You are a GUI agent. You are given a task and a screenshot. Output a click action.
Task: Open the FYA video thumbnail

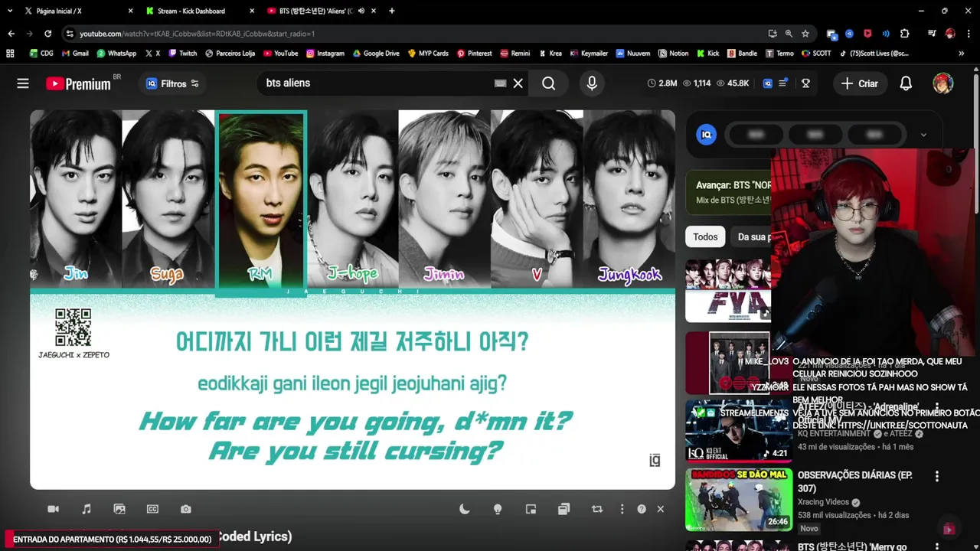pos(728,291)
